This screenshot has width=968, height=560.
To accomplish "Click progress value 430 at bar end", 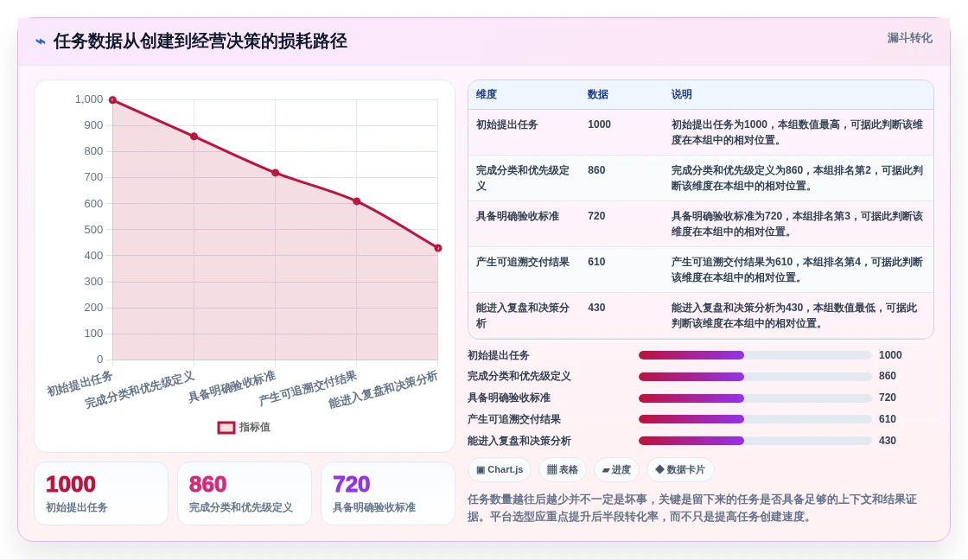I will click(x=887, y=441).
